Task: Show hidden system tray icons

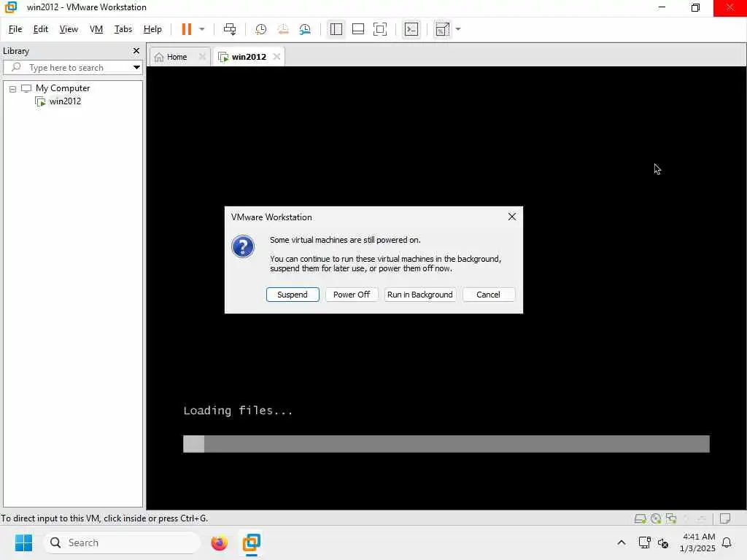Action: pos(622,542)
